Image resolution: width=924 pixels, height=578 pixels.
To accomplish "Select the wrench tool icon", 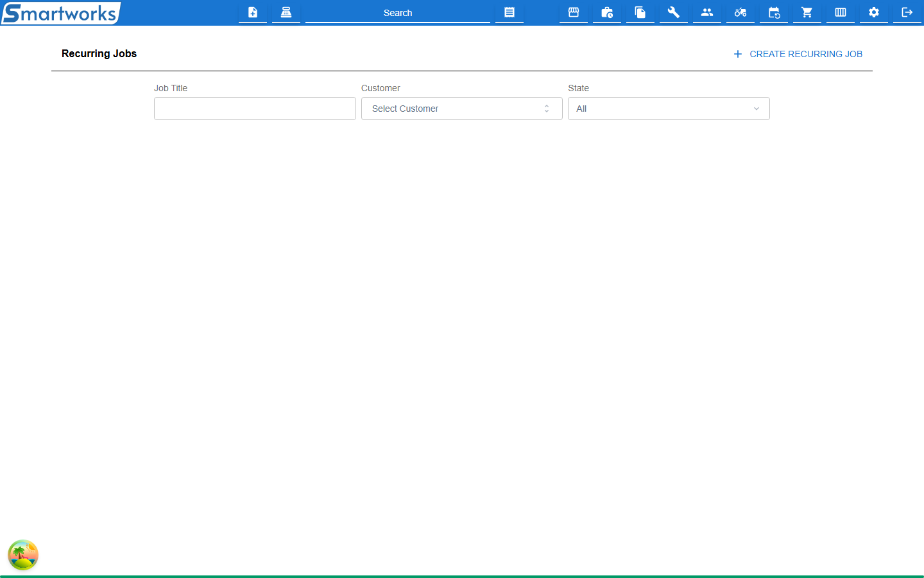I will pyautogui.click(x=674, y=12).
